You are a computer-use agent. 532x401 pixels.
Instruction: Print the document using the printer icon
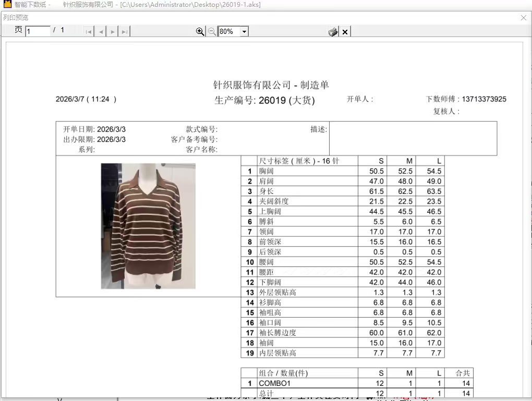pyautogui.click(x=333, y=32)
